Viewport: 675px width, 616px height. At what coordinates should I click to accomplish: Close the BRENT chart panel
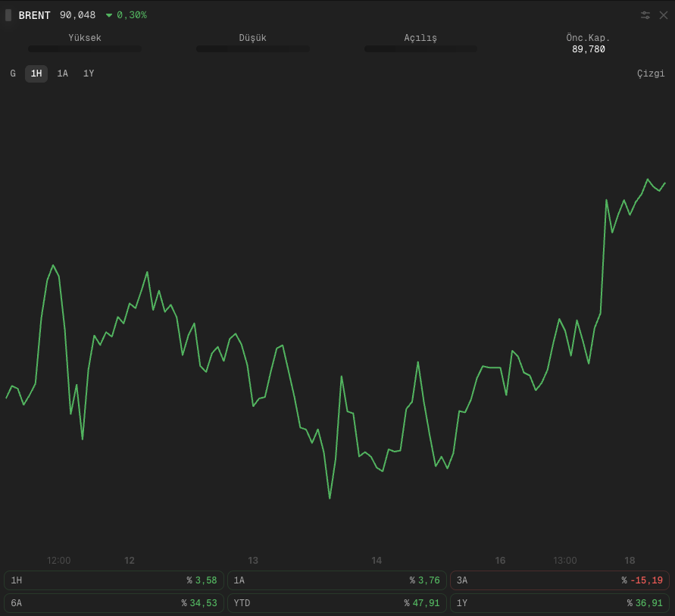coord(664,15)
